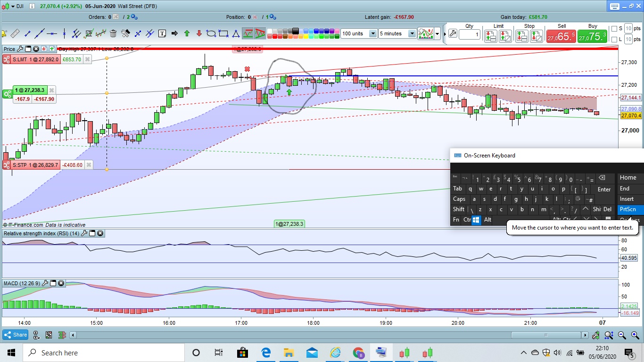This screenshot has height=362, width=644.
Task: Click the Windows taskbar search box
Action: 103,353
